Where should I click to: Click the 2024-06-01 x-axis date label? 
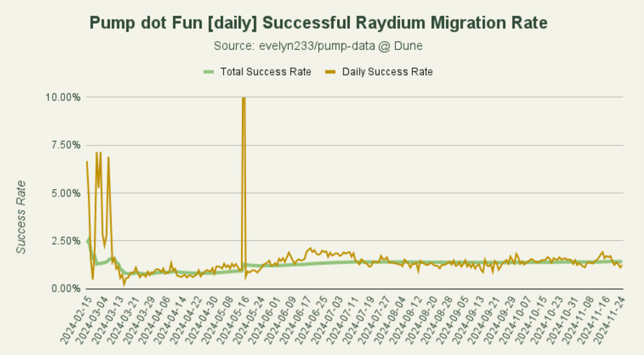click(x=264, y=320)
